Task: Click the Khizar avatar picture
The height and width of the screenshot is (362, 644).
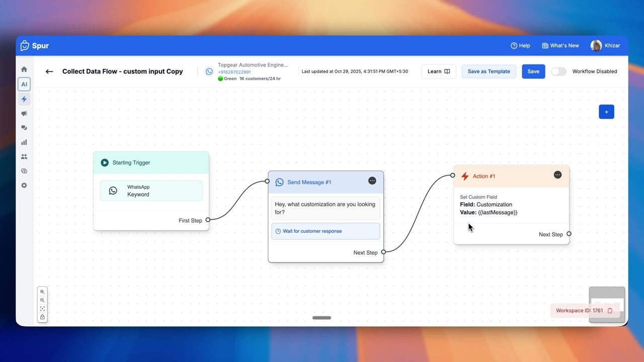Action: coord(596,46)
